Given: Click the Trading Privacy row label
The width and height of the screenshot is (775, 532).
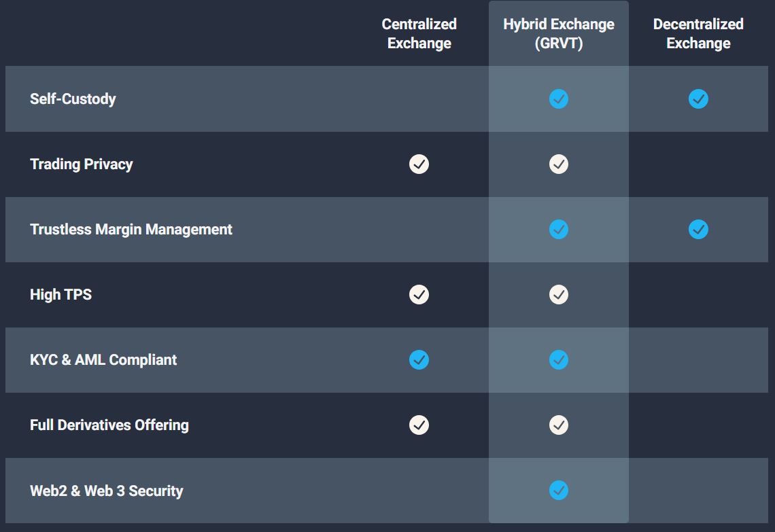Looking at the screenshot, I should pyautogui.click(x=81, y=164).
